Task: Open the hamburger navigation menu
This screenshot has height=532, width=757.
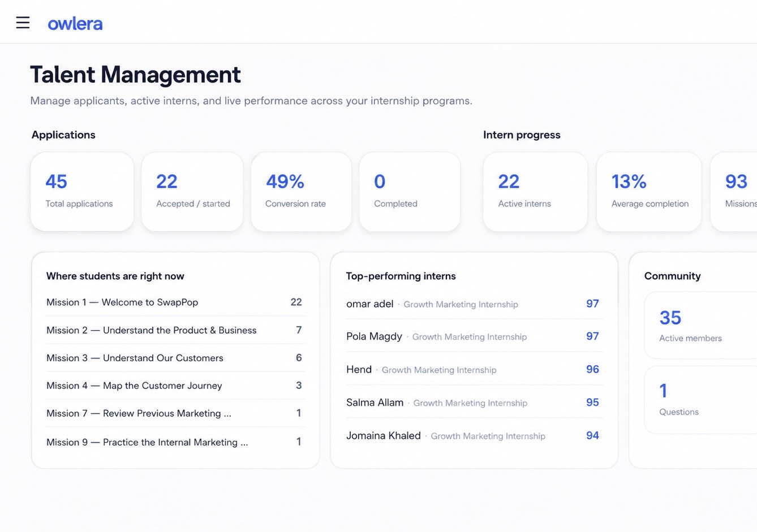Action: 23,23
